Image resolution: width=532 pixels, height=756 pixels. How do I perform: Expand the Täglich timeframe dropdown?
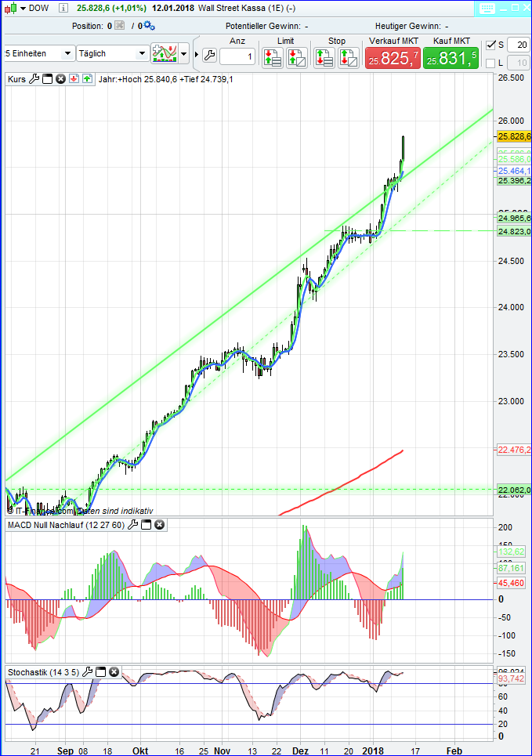pyautogui.click(x=142, y=54)
